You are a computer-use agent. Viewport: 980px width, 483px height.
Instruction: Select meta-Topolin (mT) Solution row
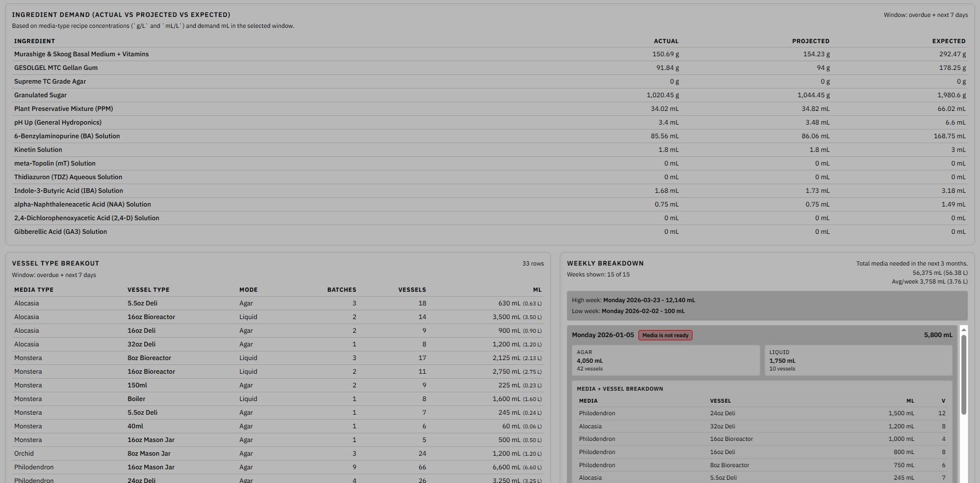coord(490,163)
